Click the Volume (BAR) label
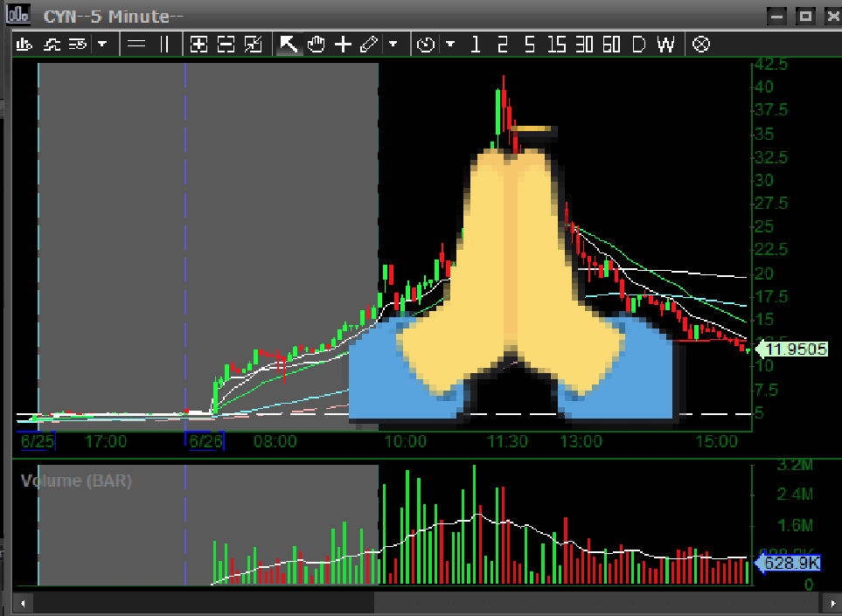Viewport: 842px width, 616px height. click(76, 481)
